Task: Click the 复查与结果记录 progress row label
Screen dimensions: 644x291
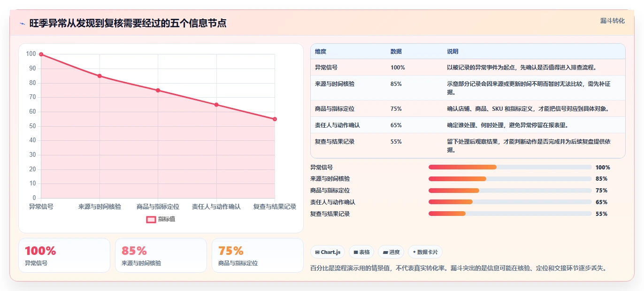Action: [x=330, y=214]
